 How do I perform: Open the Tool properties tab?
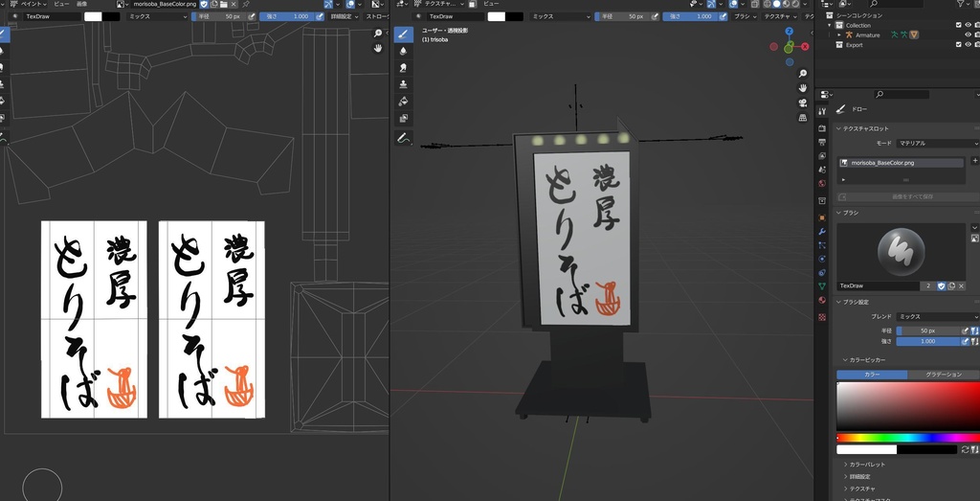pyautogui.click(x=822, y=111)
